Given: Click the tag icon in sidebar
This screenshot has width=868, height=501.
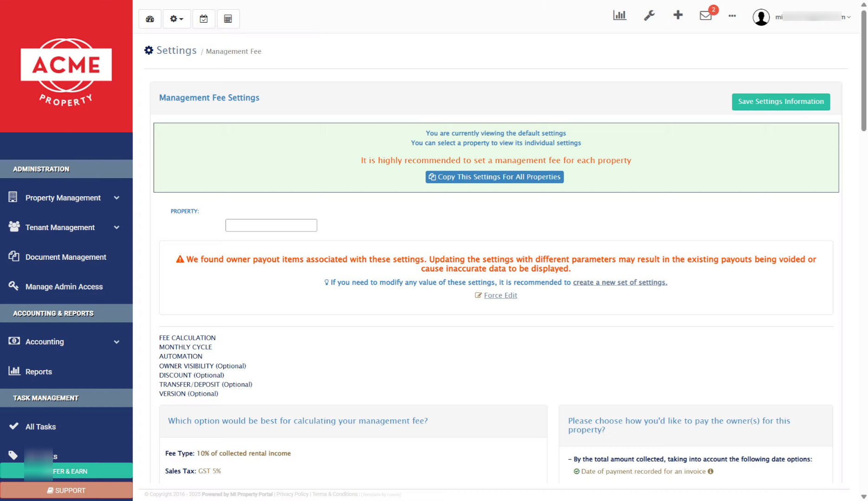Looking at the screenshot, I should (x=13, y=455).
